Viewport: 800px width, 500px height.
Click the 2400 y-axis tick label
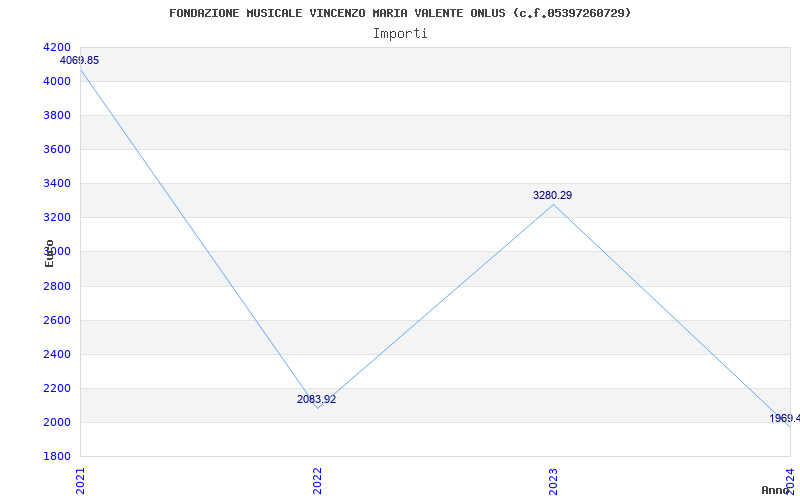(x=57, y=355)
